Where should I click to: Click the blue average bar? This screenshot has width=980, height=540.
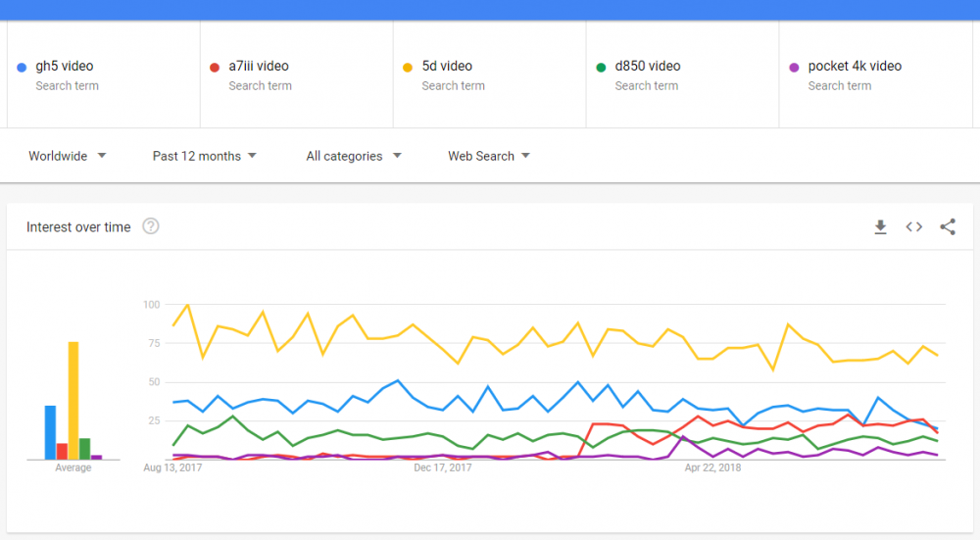click(50, 432)
